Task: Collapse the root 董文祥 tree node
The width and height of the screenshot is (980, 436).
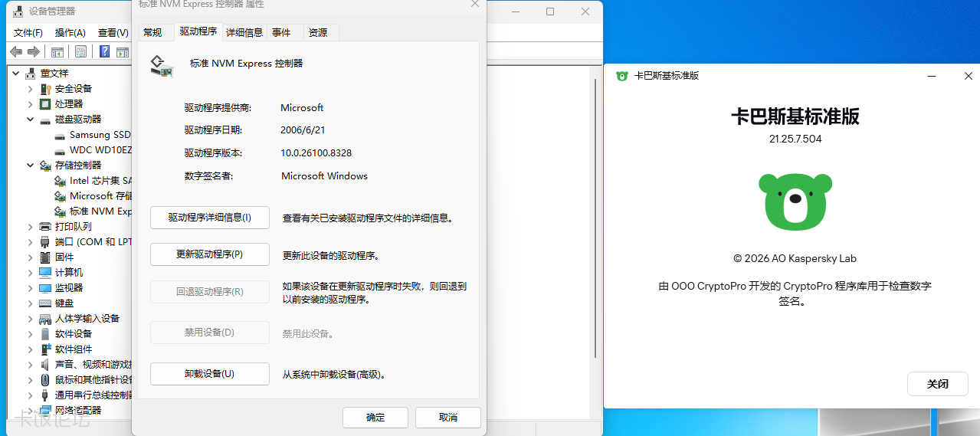Action: [16, 74]
